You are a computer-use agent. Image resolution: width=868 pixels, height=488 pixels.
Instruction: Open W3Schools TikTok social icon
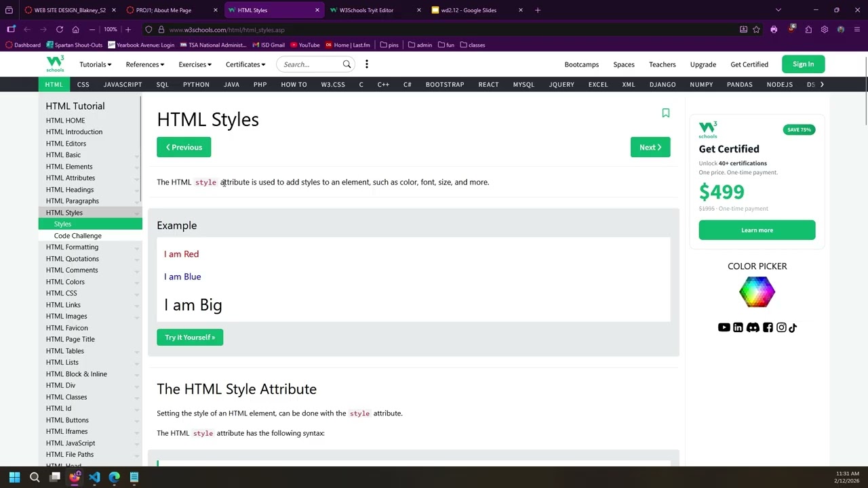(x=793, y=327)
